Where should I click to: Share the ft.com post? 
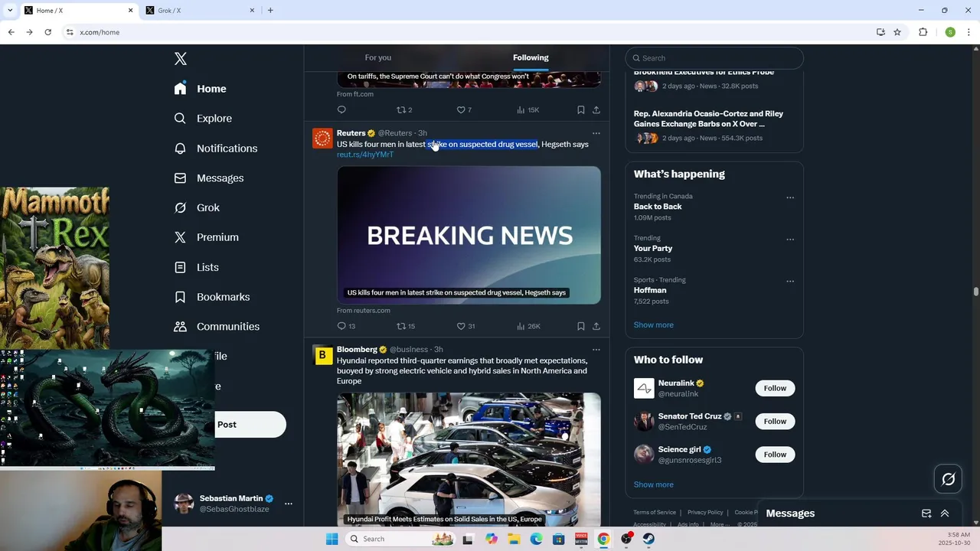(596, 110)
